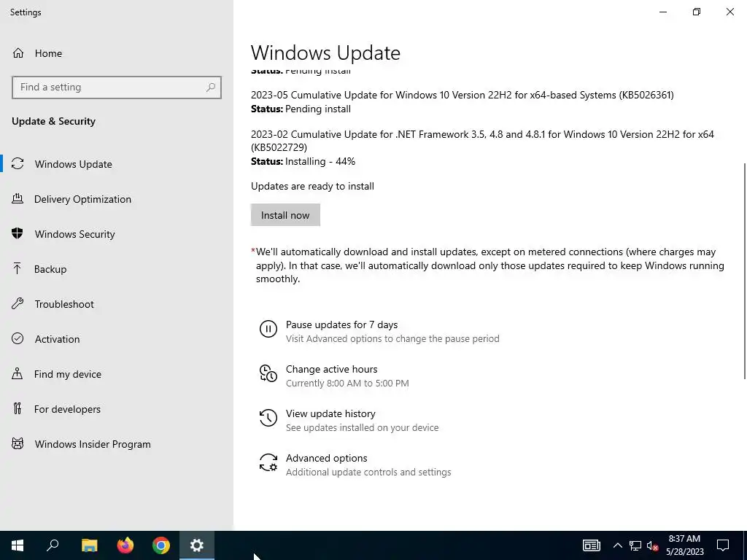
Task: Open the Backup settings page
Action: (117, 269)
